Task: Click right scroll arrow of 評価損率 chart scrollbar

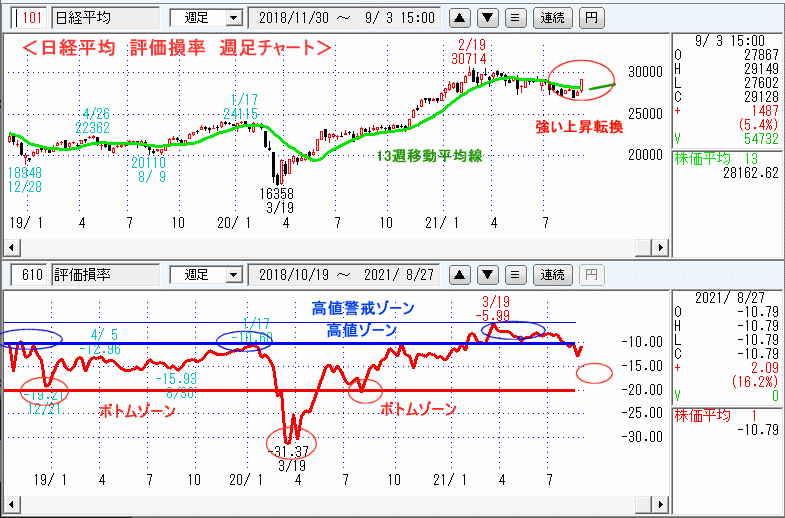Action: point(660,504)
